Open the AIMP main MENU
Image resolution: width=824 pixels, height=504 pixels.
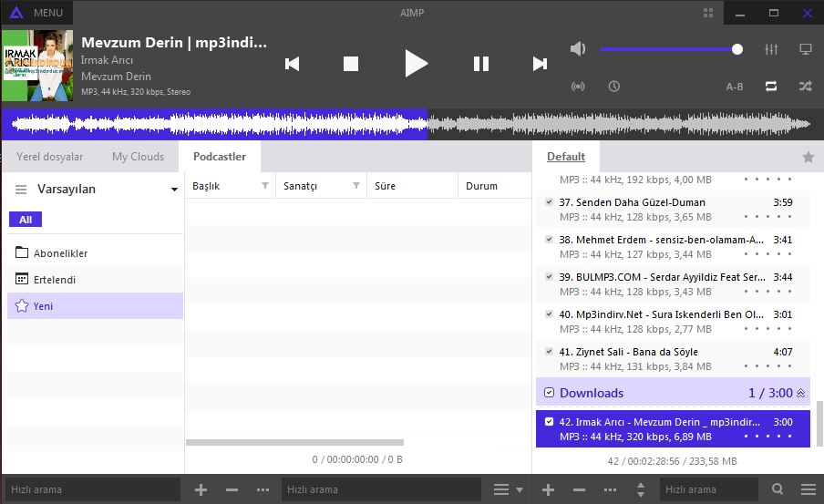[x=47, y=13]
